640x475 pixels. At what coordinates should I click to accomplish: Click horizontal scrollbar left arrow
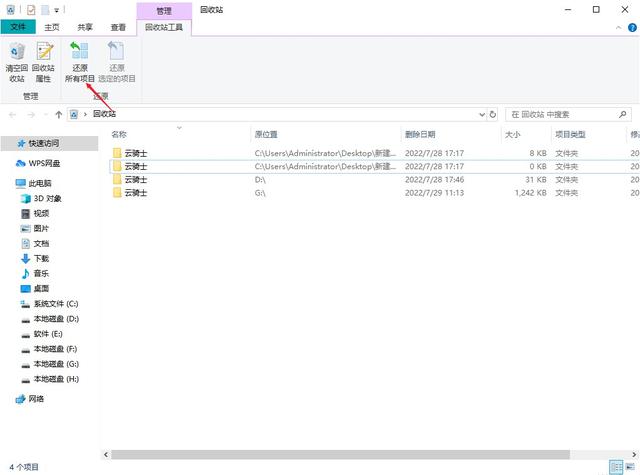click(x=106, y=454)
